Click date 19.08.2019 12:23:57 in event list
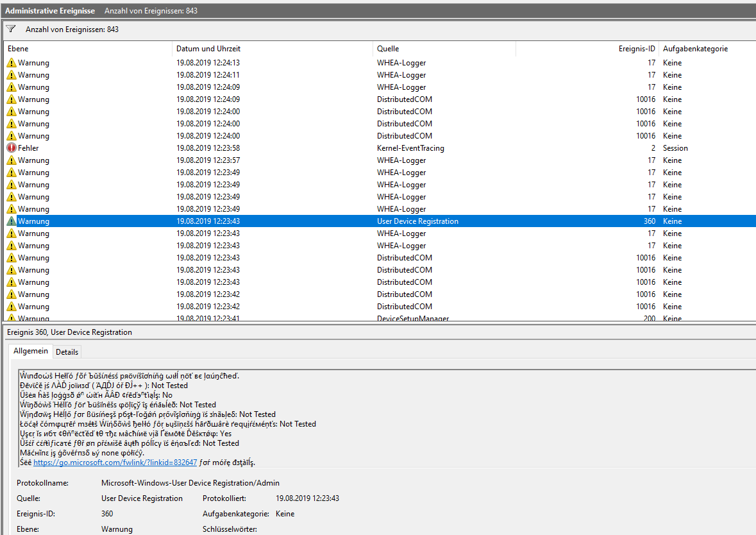This screenshot has height=535, width=756. (x=208, y=160)
